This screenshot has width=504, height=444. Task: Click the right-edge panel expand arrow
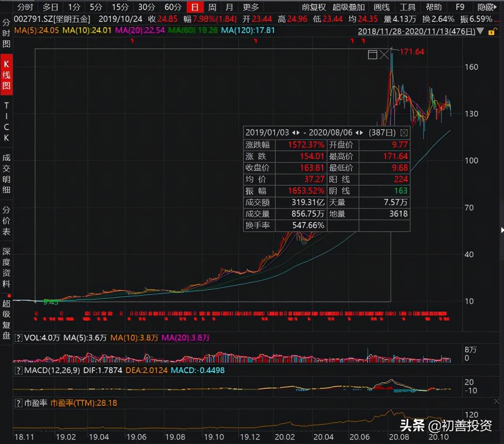[502, 230]
